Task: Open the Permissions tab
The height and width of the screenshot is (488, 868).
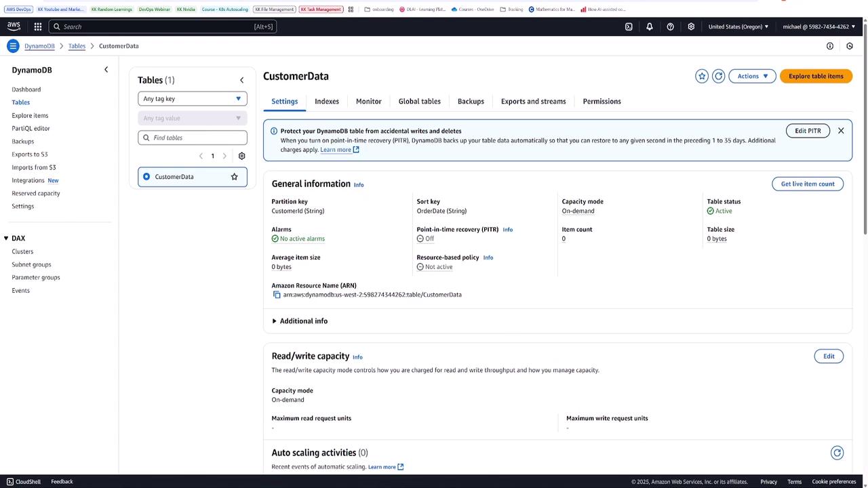Action: (602, 102)
